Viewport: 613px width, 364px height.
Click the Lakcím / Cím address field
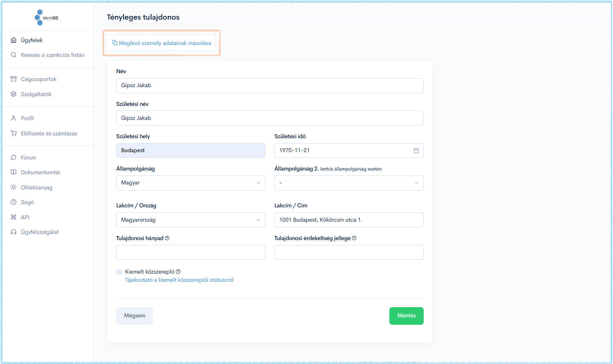pos(349,220)
